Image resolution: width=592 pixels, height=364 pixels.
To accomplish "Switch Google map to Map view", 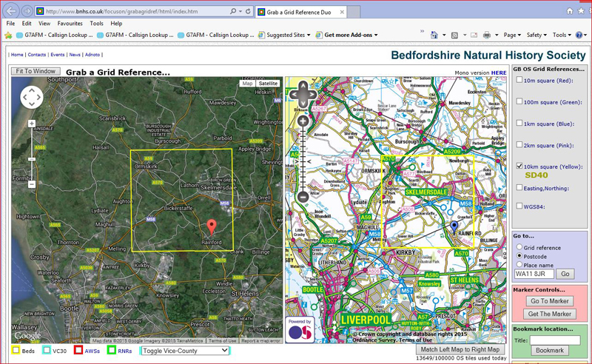I will [x=247, y=84].
